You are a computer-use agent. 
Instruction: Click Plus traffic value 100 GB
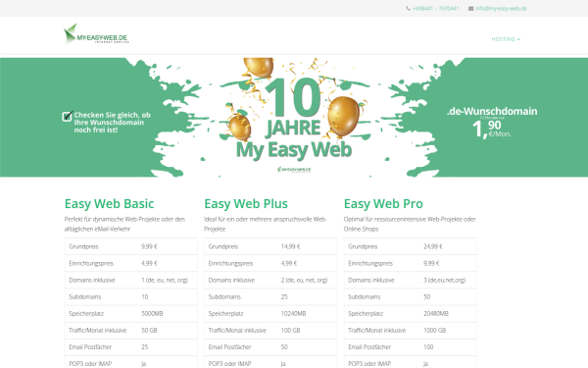[x=290, y=330]
